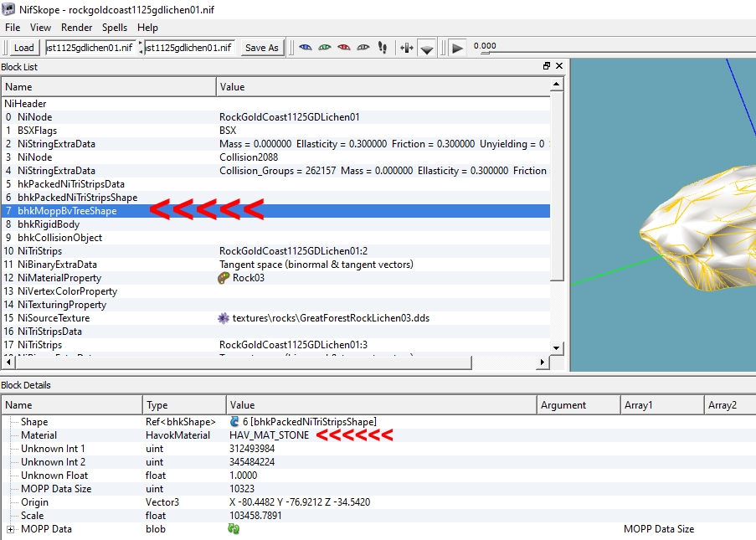Open the Render menu
The height and width of the screenshot is (540, 756).
click(76, 28)
